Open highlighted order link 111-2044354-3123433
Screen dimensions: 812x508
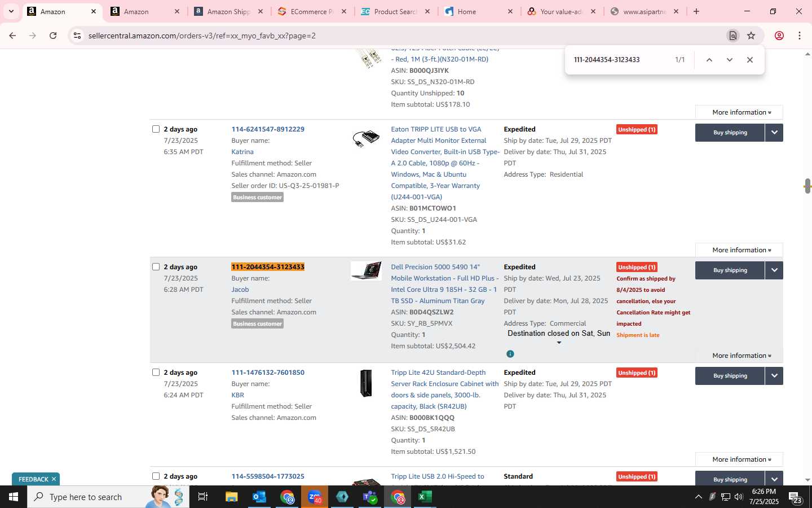point(268,267)
